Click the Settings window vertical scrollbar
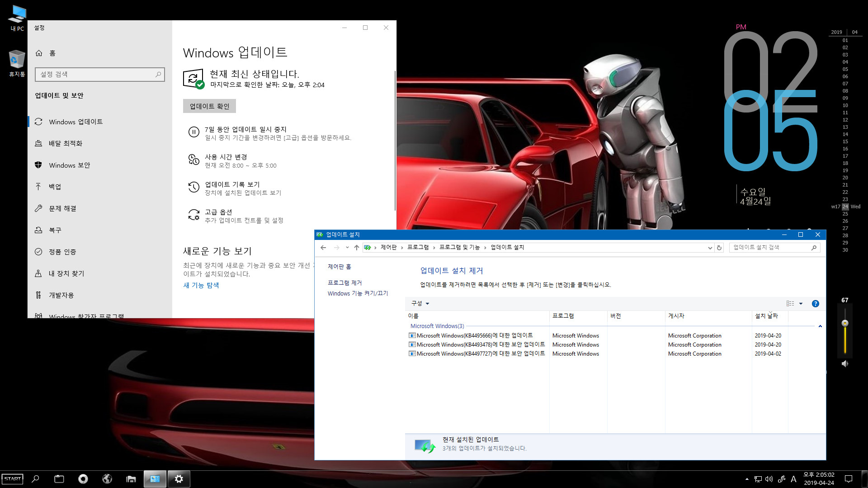This screenshot has height=488, width=868. click(x=395, y=140)
